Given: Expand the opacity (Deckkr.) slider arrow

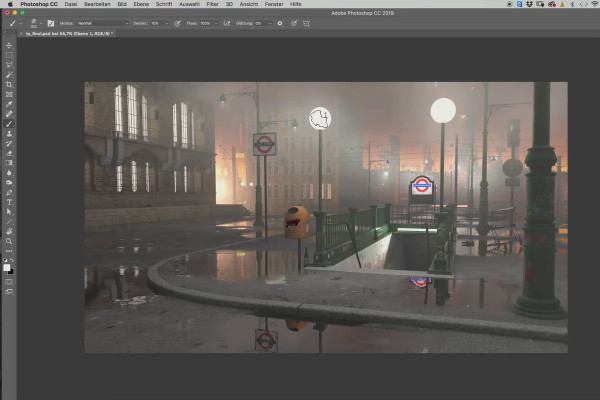Looking at the screenshot, I should [167, 23].
